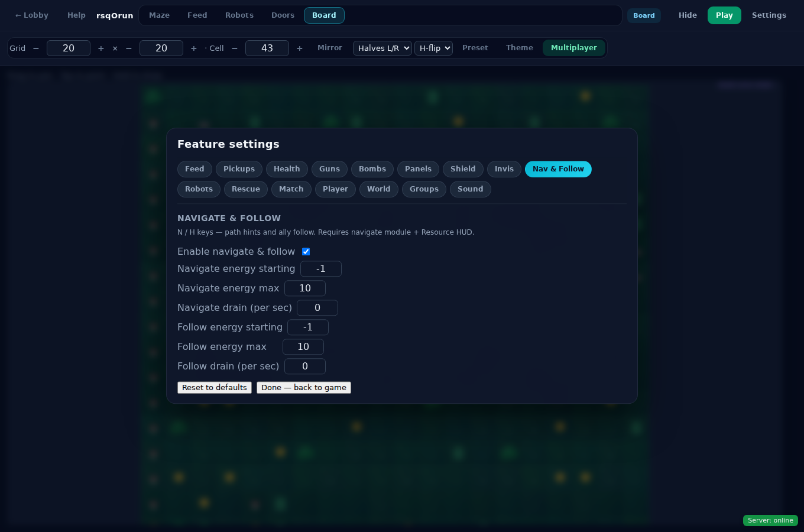
Task: Open the Sound feature tab
Action: (x=471, y=189)
